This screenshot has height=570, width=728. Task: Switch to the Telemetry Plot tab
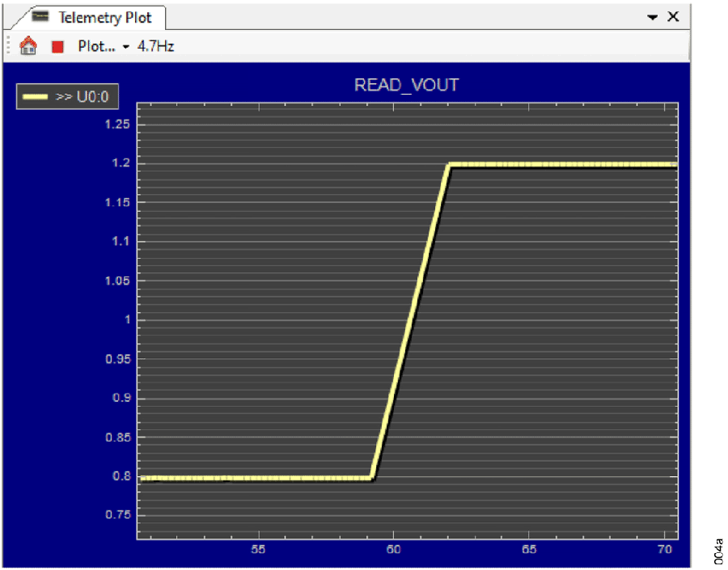pyautogui.click(x=104, y=17)
